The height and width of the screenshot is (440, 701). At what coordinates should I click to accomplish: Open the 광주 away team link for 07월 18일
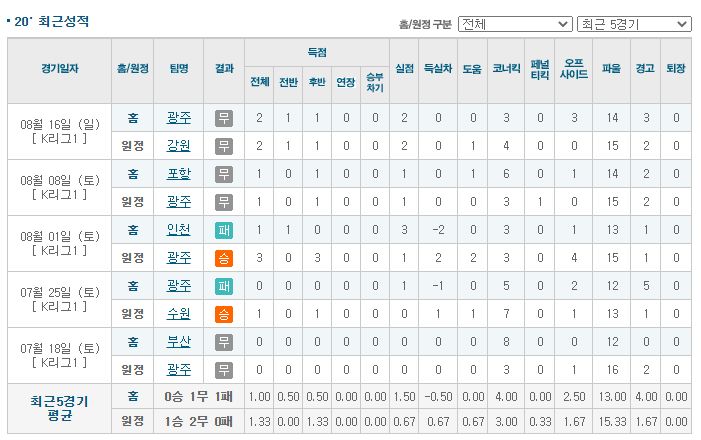[x=178, y=370]
